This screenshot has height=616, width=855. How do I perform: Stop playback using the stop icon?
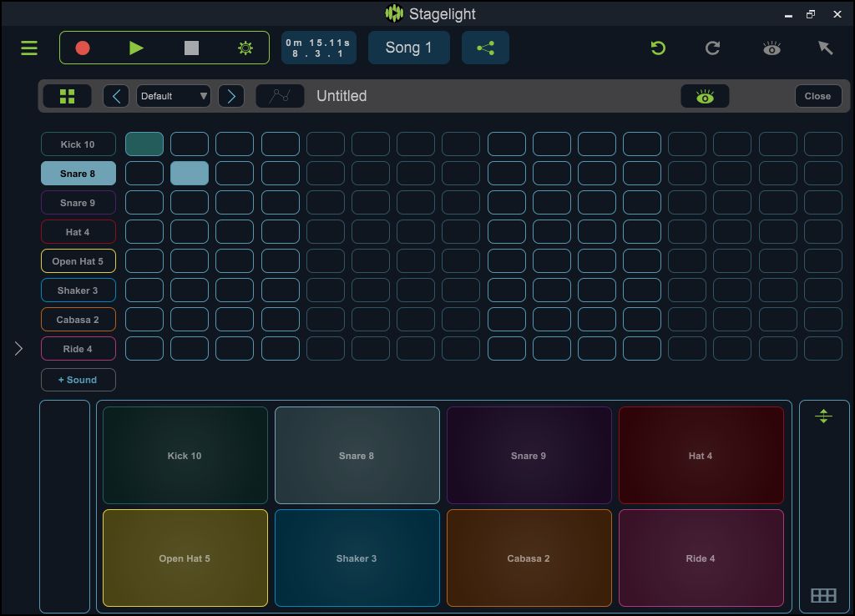tap(190, 48)
